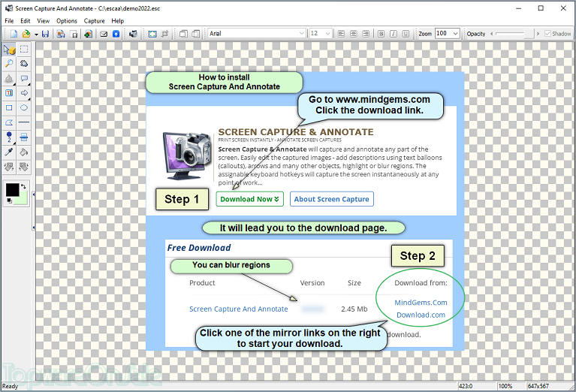Click the bring to front icon
Screen dimensions: 576x392
coord(183,34)
